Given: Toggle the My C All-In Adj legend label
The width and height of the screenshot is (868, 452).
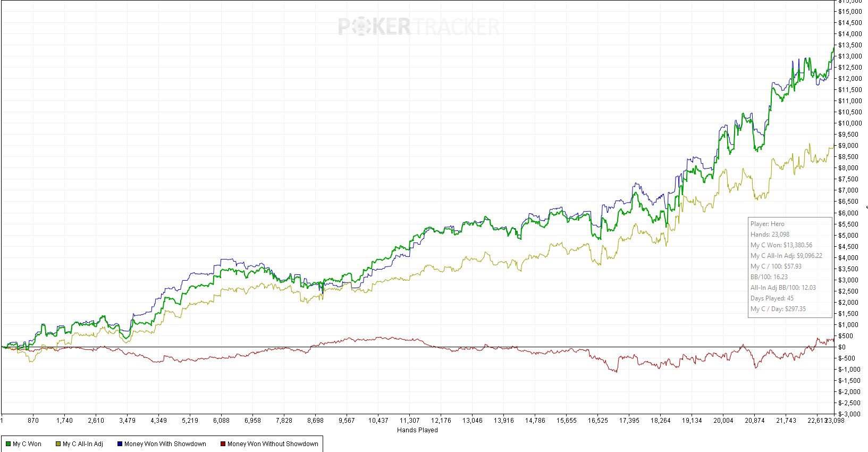Looking at the screenshot, I should (83, 444).
